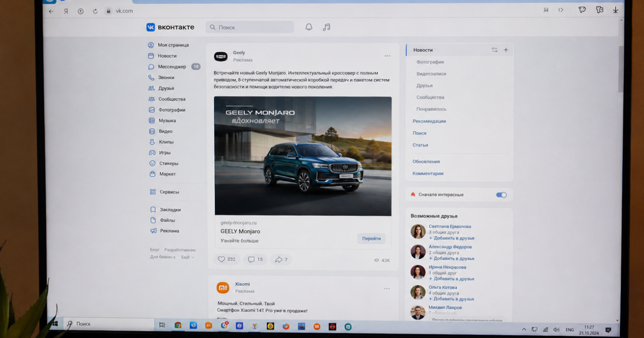Open the Стикеры smiley icon

click(x=152, y=163)
